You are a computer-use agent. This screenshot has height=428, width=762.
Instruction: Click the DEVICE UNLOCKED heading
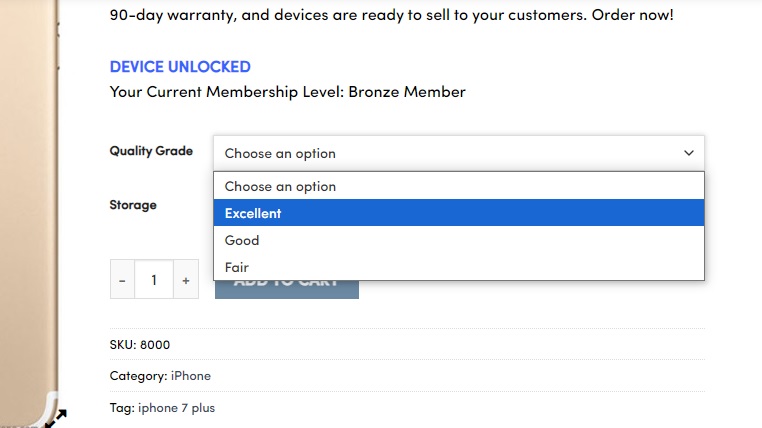(x=180, y=67)
